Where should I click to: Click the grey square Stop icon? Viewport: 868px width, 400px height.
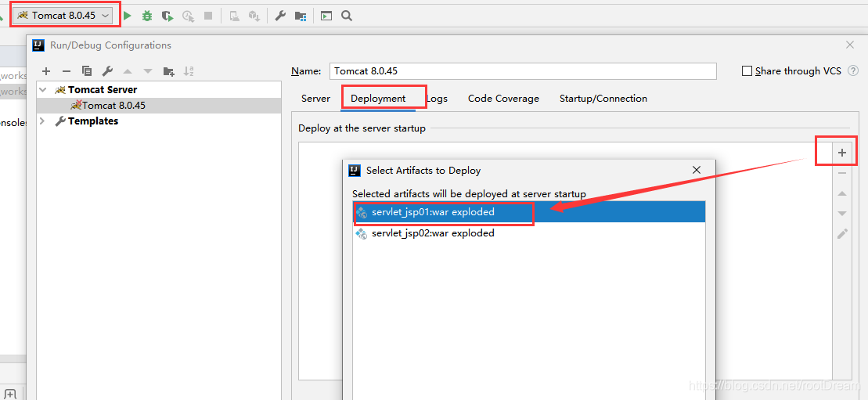(208, 16)
